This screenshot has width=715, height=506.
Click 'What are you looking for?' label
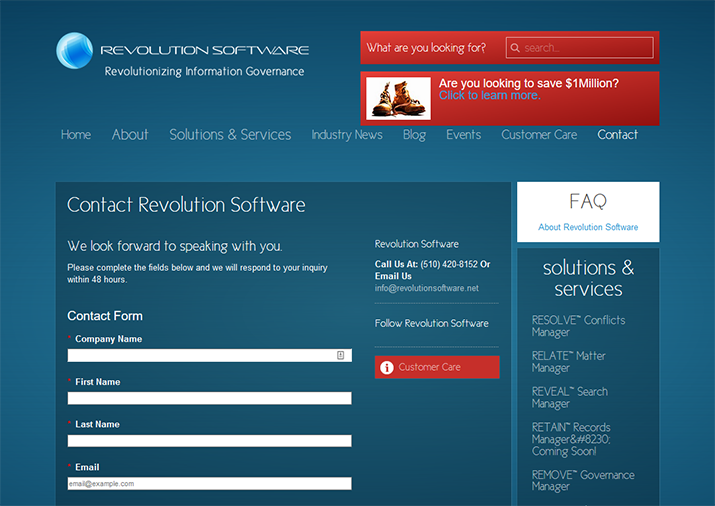[426, 48]
